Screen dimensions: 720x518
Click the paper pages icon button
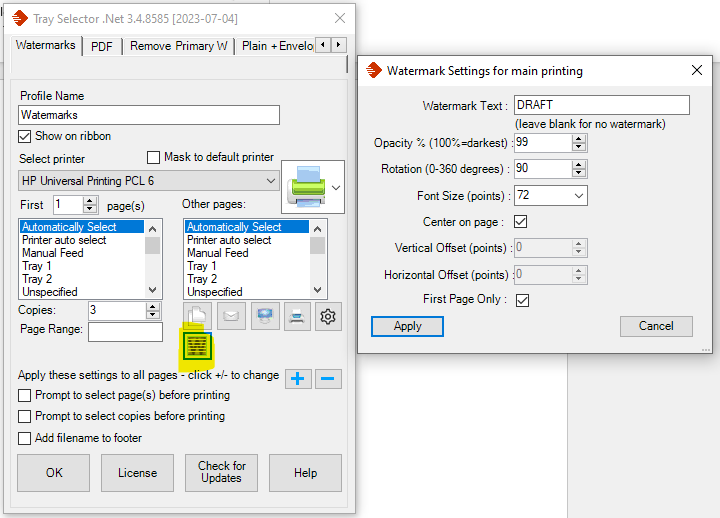pos(198,317)
